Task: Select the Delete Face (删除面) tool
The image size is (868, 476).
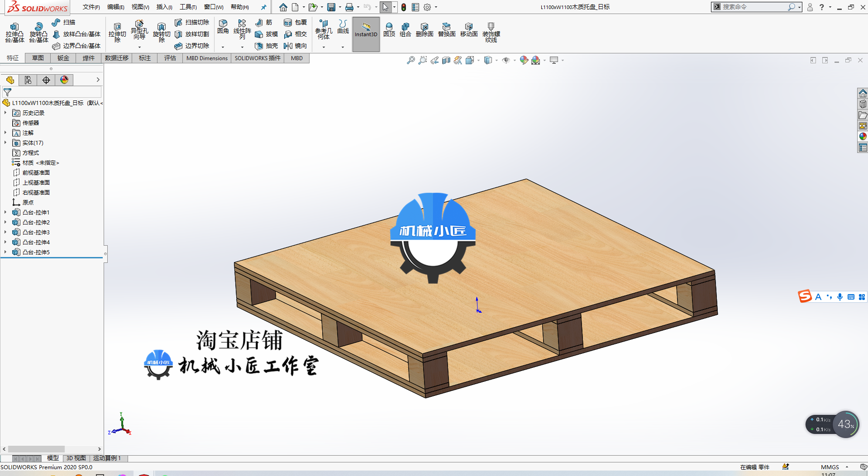Action: coord(424,30)
